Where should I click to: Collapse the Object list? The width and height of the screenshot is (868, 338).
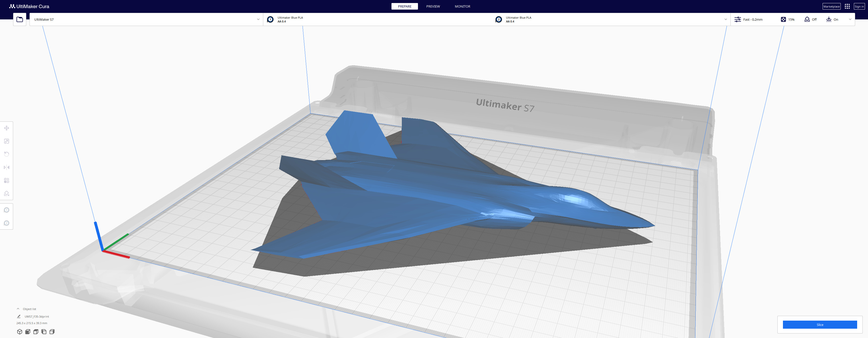point(18,309)
